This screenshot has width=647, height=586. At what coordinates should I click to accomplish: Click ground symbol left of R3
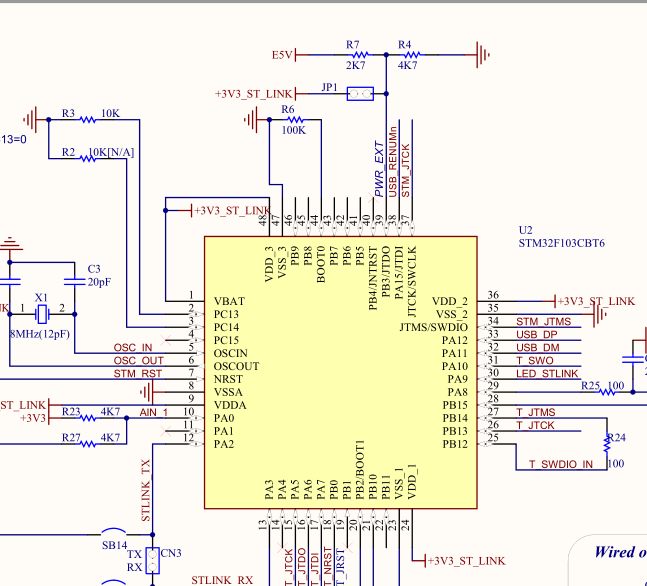31,120
